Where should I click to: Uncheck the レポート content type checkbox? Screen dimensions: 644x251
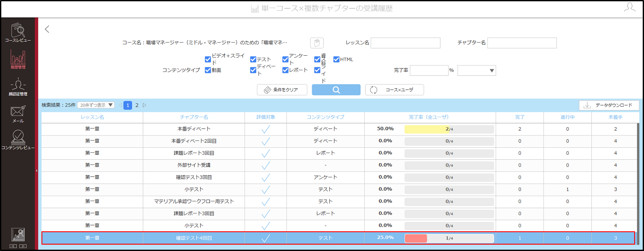click(x=285, y=70)
